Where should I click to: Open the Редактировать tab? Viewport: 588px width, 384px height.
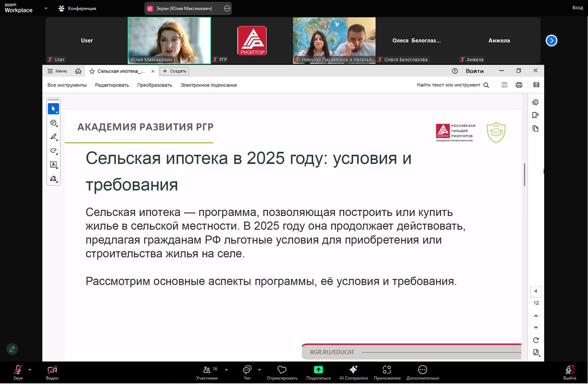pos(112,85)
